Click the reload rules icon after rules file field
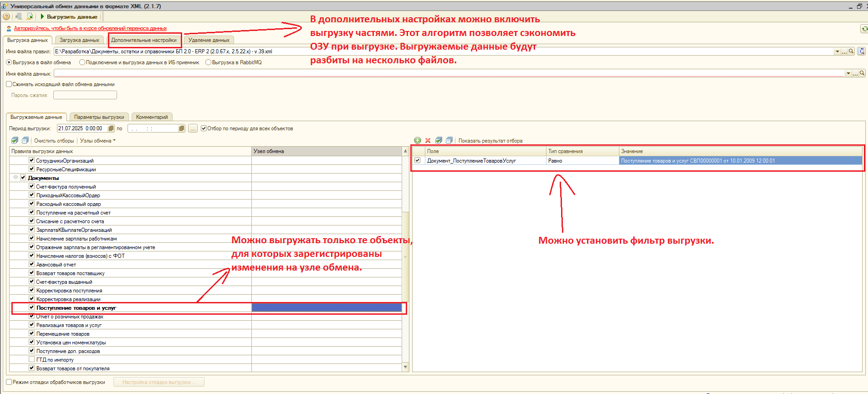This screenshot has width=868, height=394. coord(862,51)
